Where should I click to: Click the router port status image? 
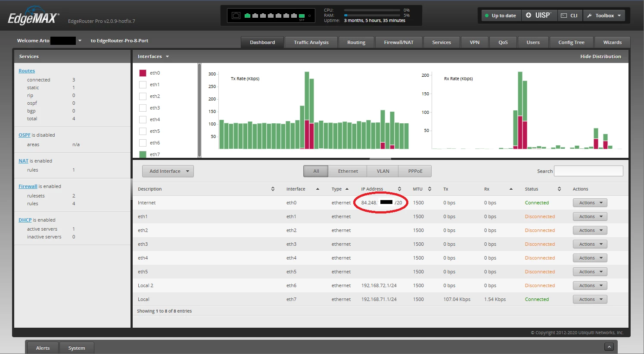[271, 16]
